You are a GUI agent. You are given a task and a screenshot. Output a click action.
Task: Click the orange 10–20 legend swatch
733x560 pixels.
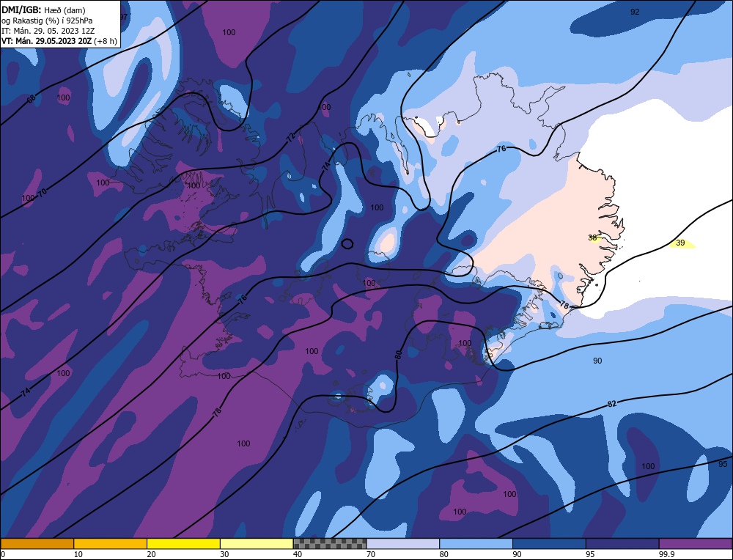[111, 544]
